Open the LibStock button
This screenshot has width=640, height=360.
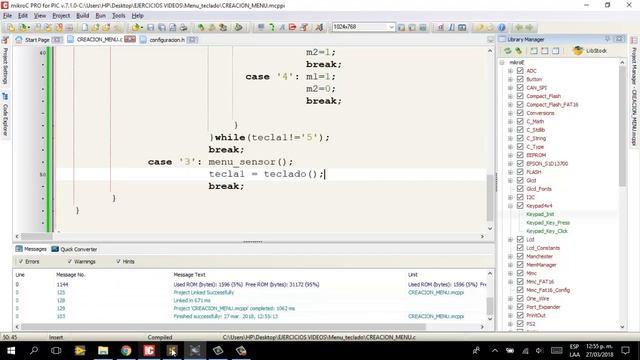click(590, 51)
